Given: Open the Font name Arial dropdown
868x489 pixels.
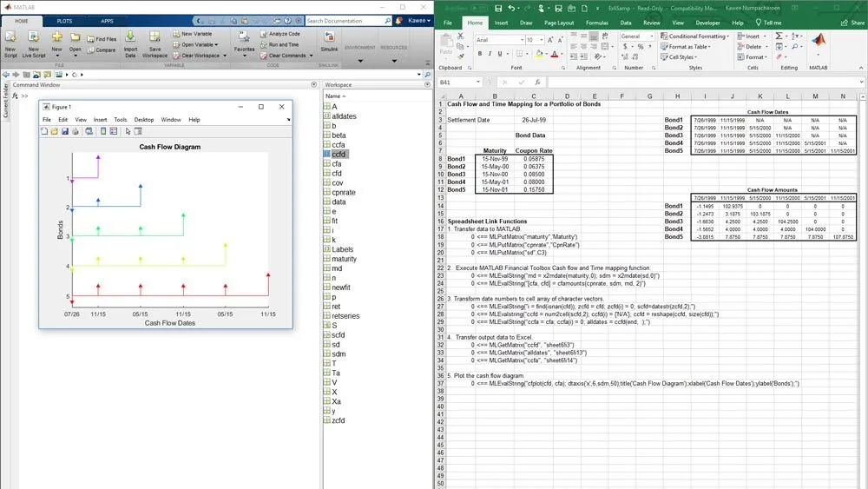Looking at the screenshot, I should (522, 40).
